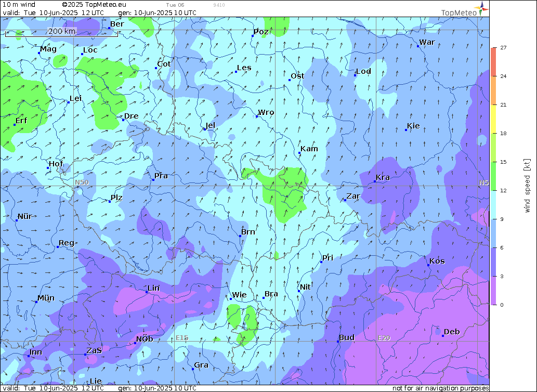Image resolution: width=537 pixels, height=392 pixels.
Task: Click the TopMeteo compass logo icon
Action: pos(482,8)
